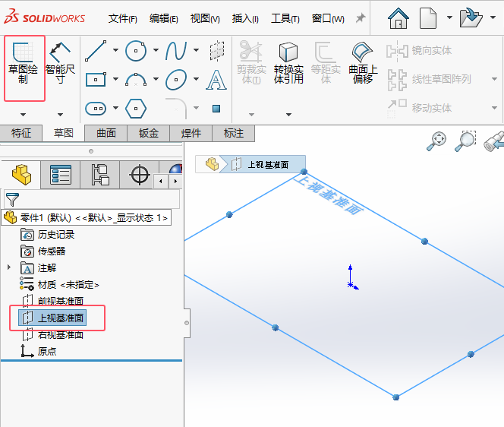The image size is (504, 427).
Task: Open Arc tool dropdown arrow
Action: (156, 79)
